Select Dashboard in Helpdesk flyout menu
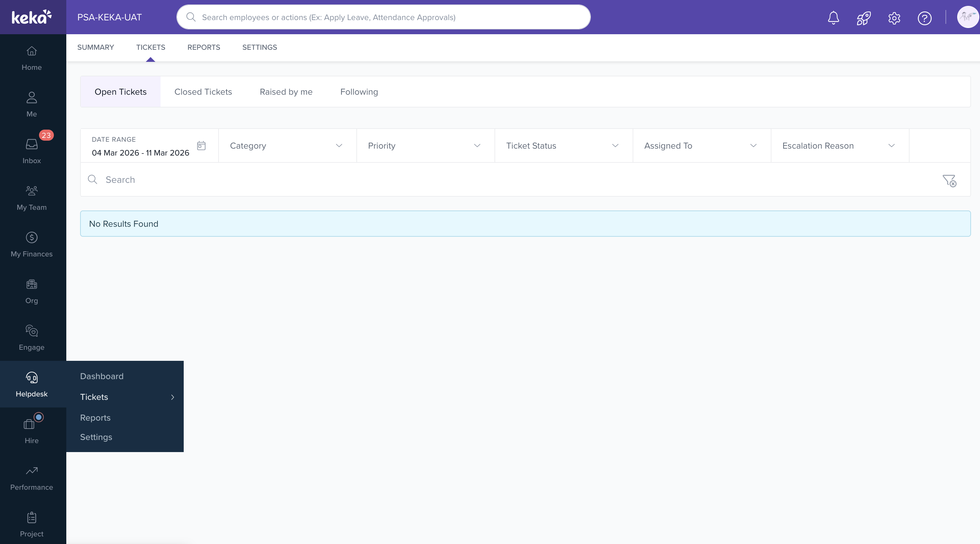 [x=102, y=376]
